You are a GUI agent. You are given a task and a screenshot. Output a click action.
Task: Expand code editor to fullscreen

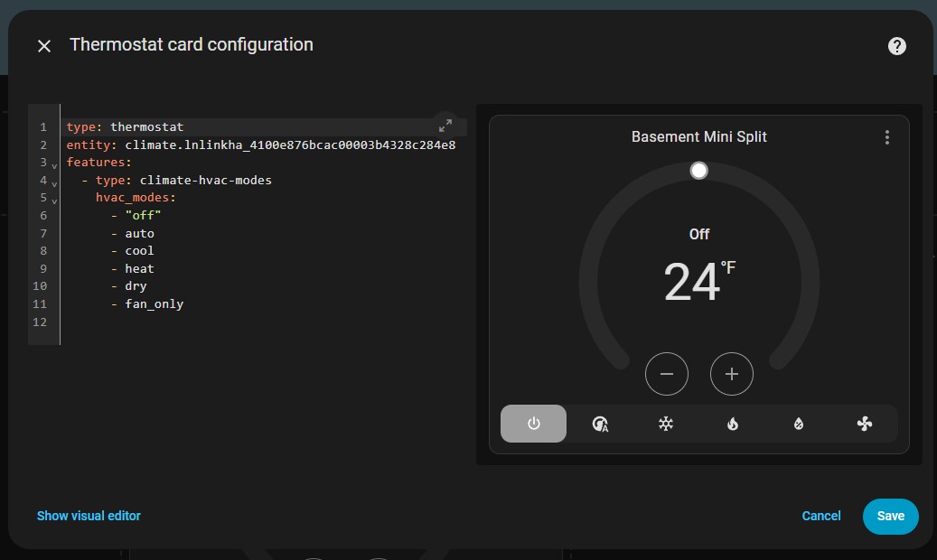tap(445, 126)
